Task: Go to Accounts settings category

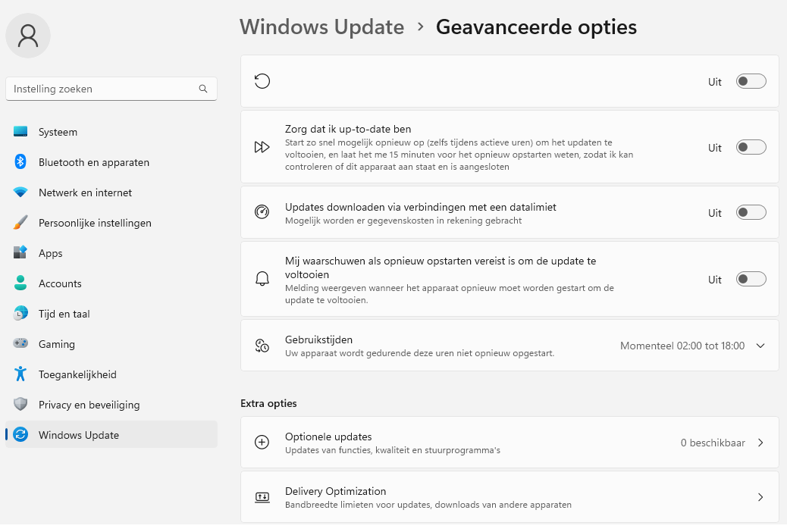Action: coord(60,283)
